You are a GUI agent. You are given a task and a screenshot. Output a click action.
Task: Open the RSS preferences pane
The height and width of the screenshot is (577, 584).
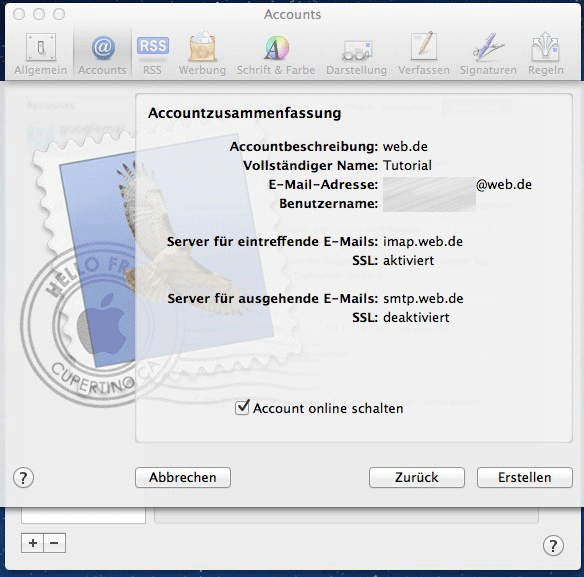point(153,54)
